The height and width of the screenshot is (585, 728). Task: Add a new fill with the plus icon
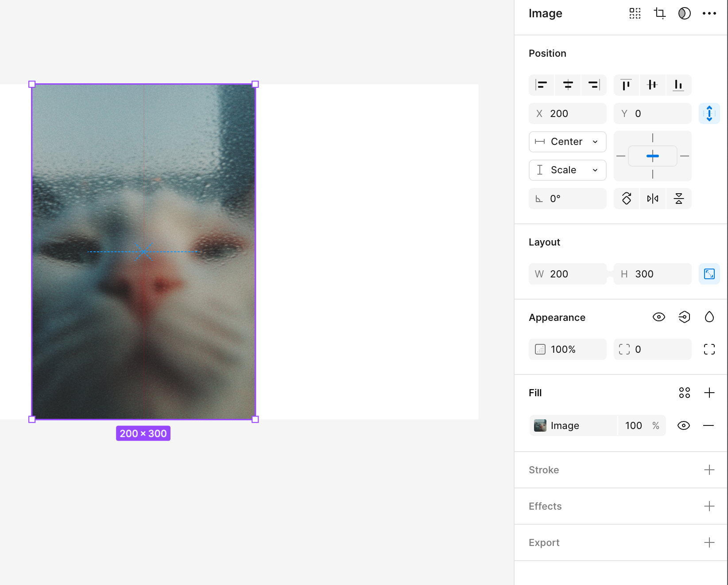point(709,393)
